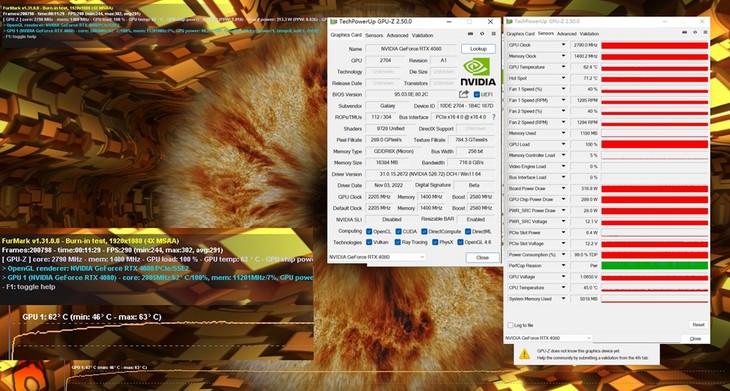The image size is (730, 391).
Task: Click the GPU Voltage 1.0650 V value
Action: point(585,277)
